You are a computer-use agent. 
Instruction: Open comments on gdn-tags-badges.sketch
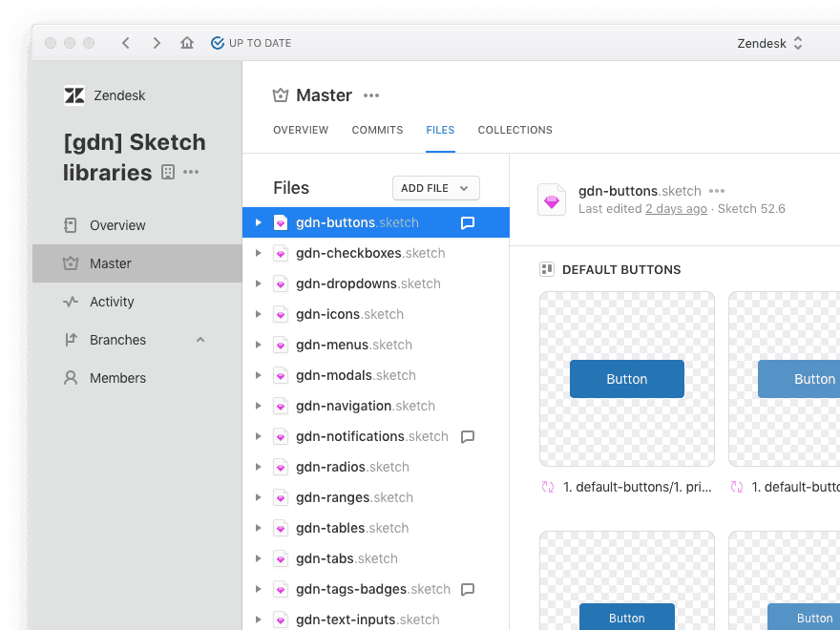[x=467, y=589]
